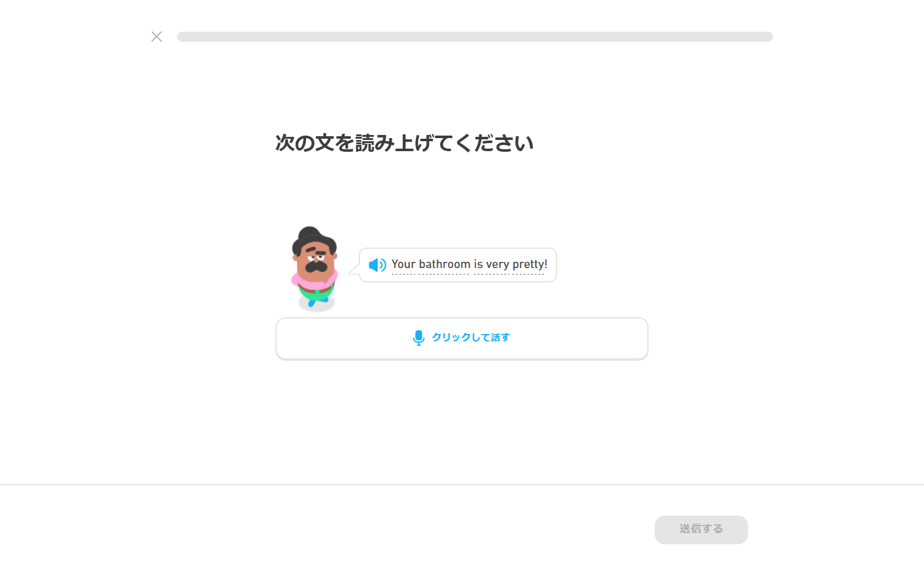Click the mustached character illustration
This screenshot has width=924, height=571.
coord(315,268)
